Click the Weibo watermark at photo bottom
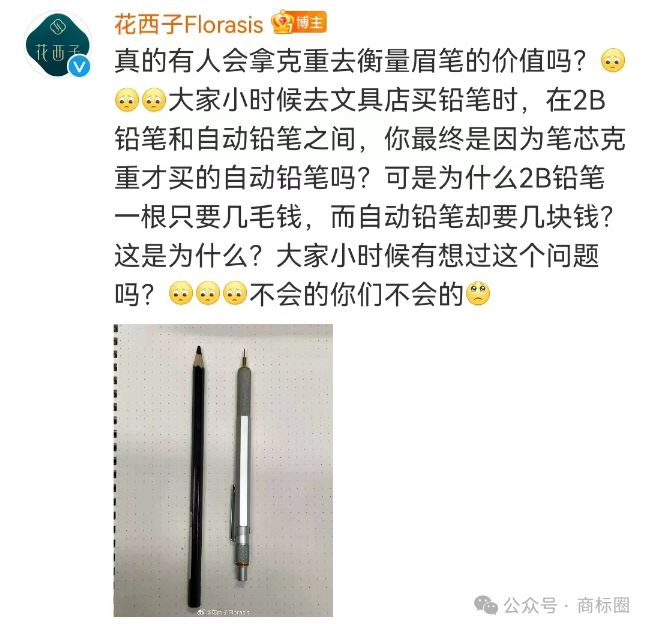 [x=223, y=612]
